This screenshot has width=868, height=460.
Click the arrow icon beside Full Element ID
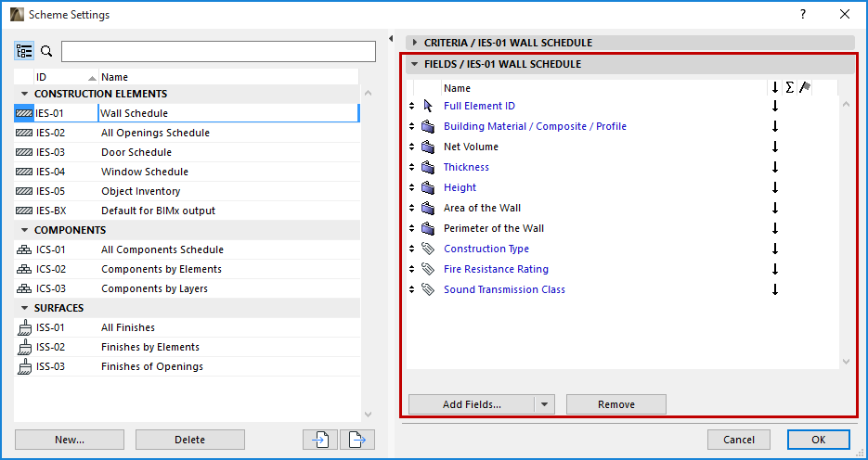tap(428, 106)
